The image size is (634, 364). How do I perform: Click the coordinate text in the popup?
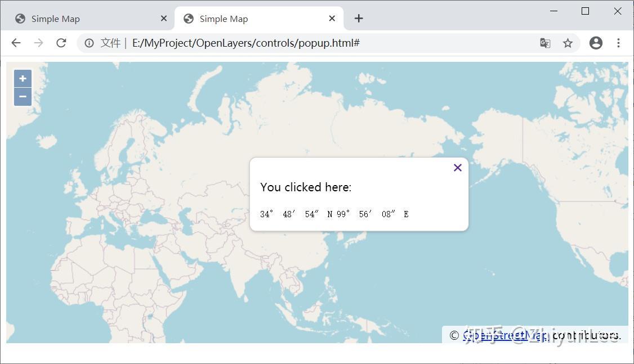pyautogui.click(x=333, y=213)
